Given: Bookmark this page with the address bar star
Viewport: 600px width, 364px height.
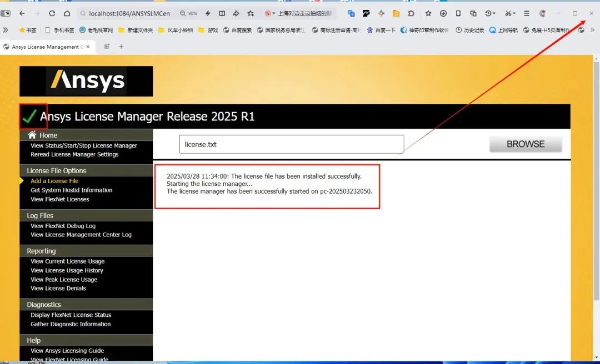Looking at the screenshot, I should pyautogui.click(x=251, y=13).
